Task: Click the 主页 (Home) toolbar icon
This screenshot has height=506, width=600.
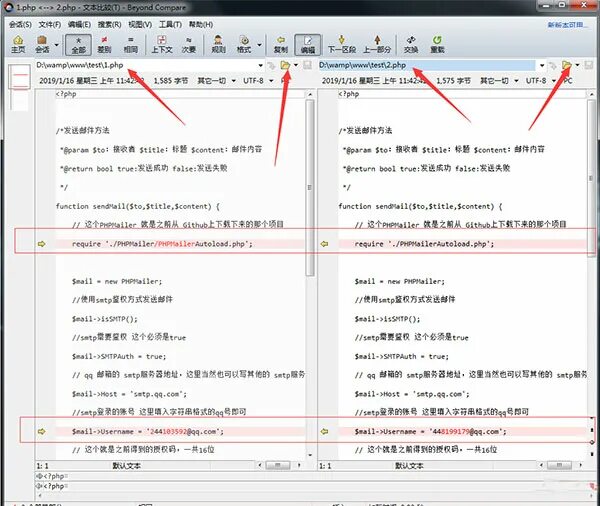Action: 18,44
